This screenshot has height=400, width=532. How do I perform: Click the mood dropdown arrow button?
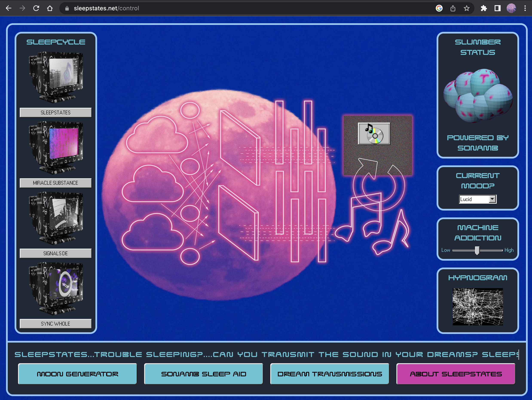[492, 199]
